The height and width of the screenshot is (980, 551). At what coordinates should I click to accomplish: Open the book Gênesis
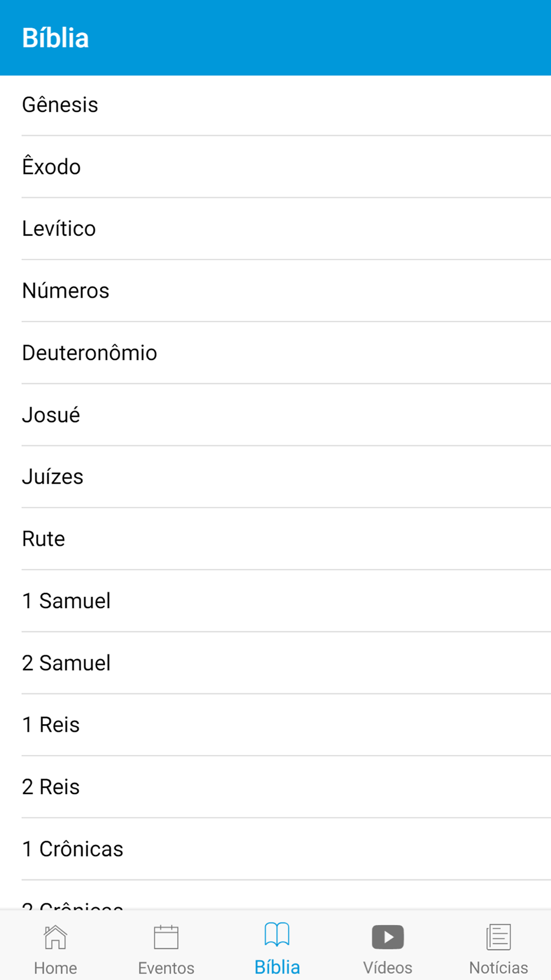(x=275, y=105)
